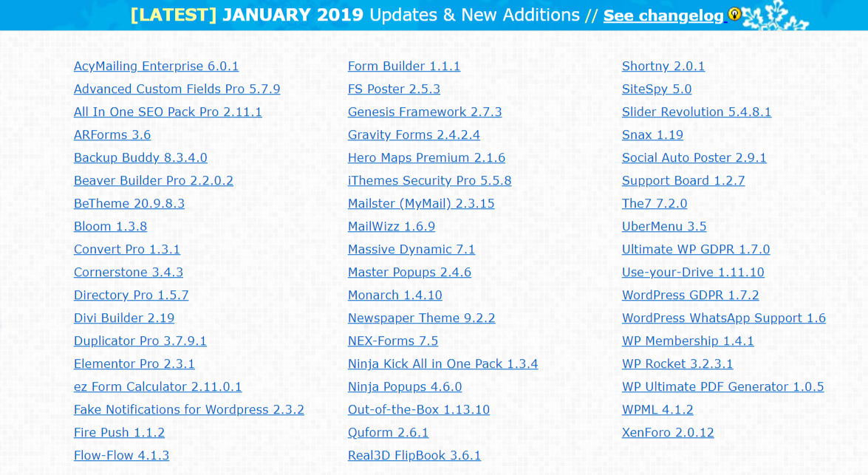Screen dimensions: 868x475
Task: Open the See changelog link
Action: (663, 16)
